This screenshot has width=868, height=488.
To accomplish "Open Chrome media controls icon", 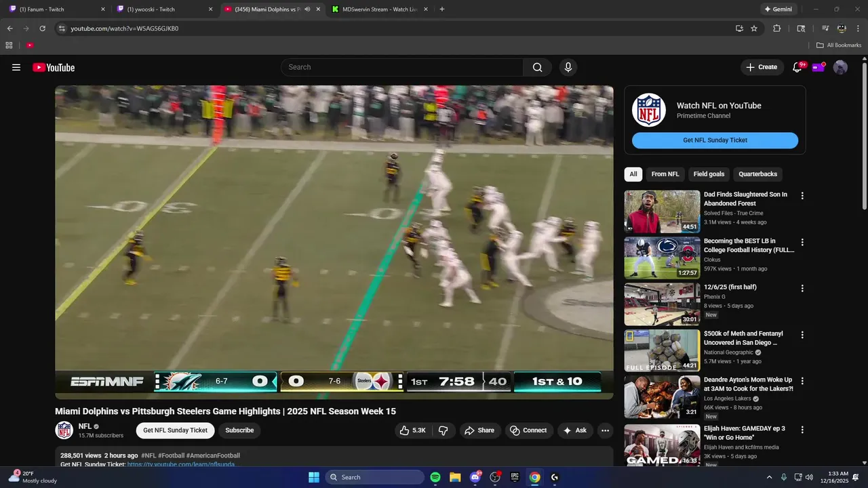I will (x=825, y=28).
